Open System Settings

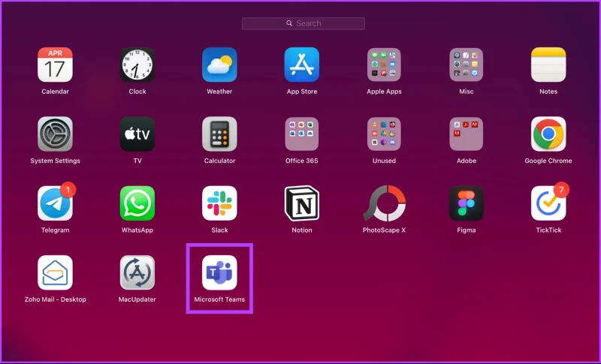coord(55,134)
